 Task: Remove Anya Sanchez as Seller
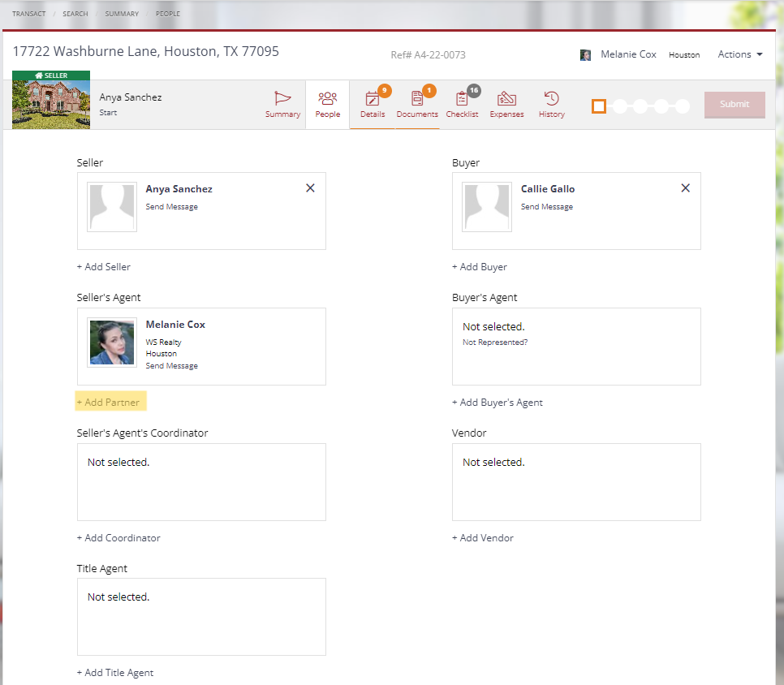310,187
